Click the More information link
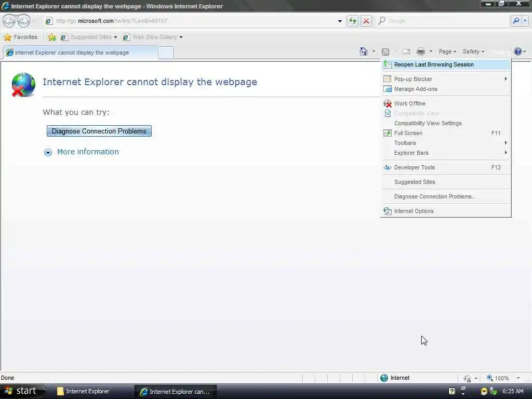The height and width of the screenshot is (399, 532). coord(88,152)
